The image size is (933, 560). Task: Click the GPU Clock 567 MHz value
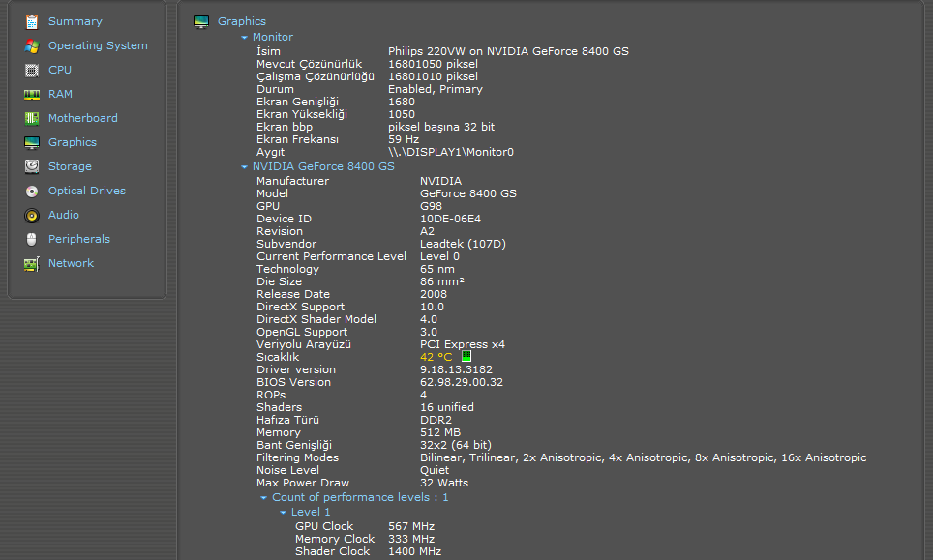click(x=411, y=526)
